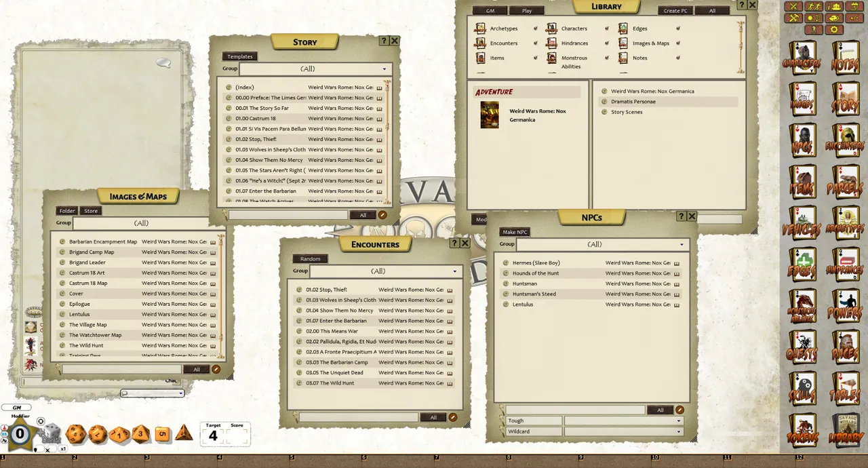Expand the Group dropdown in Images & Maps
The height and width of the screenshot is (468, 868).
click(141, 223)
